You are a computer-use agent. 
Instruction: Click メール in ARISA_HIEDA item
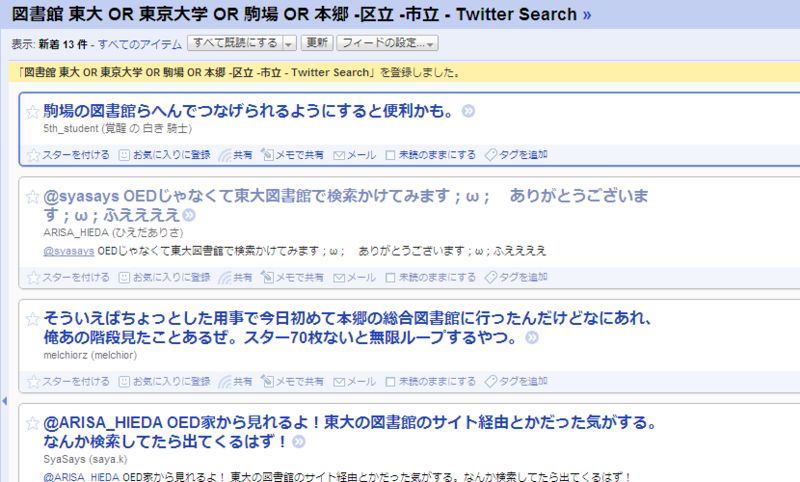pyautogui.click(x=355, y=277)
